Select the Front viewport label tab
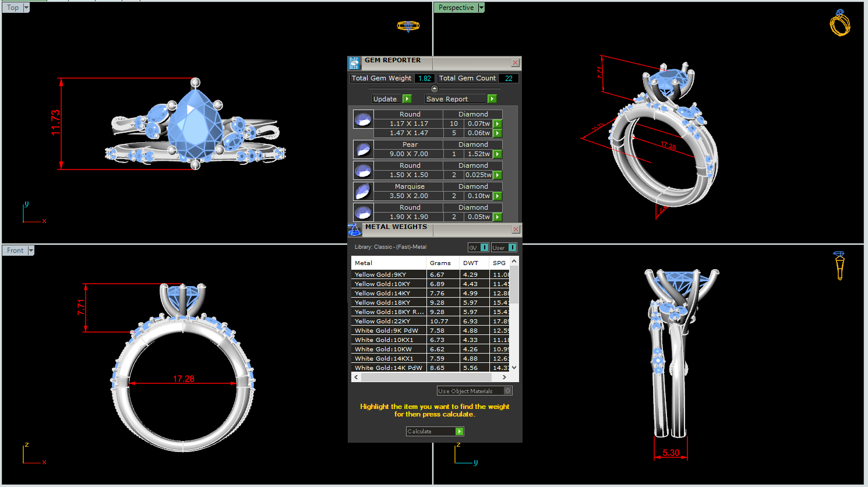 click(15, 250)
